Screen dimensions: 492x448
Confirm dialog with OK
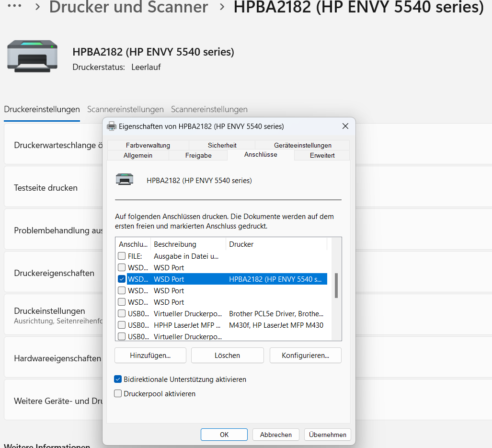tap(224, 435)
